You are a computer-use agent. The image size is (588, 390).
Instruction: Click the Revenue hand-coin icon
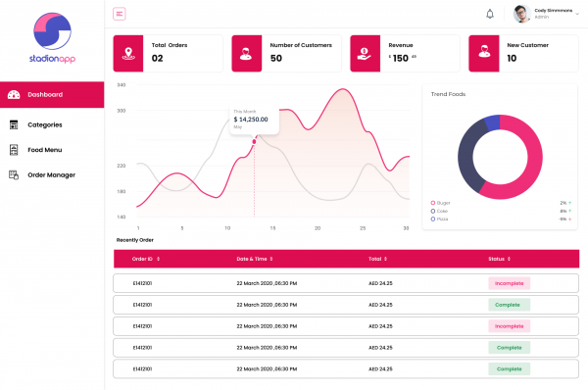point(365,54)
